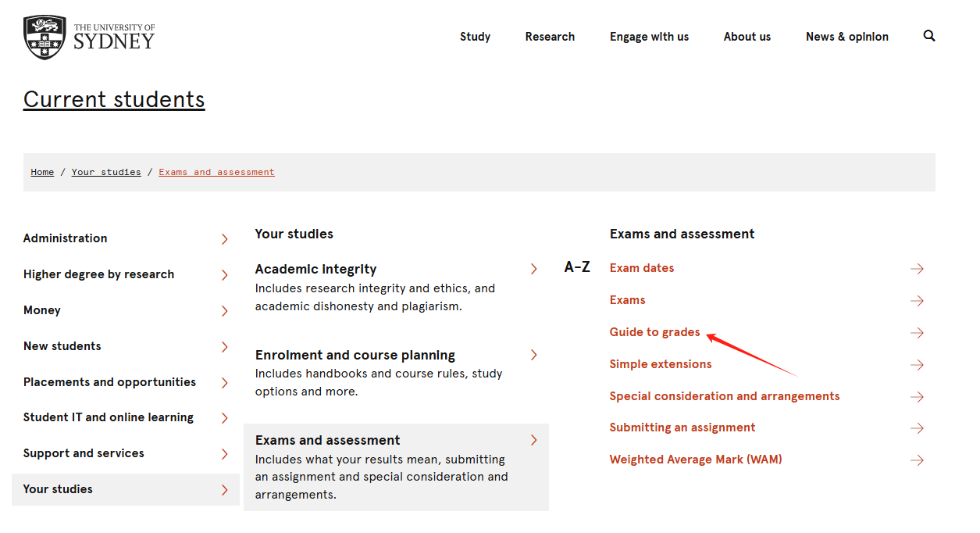Screen dimensions: 980x533
Task: Click arrow icon beside Simple extensions
Action: pos(917,365)
